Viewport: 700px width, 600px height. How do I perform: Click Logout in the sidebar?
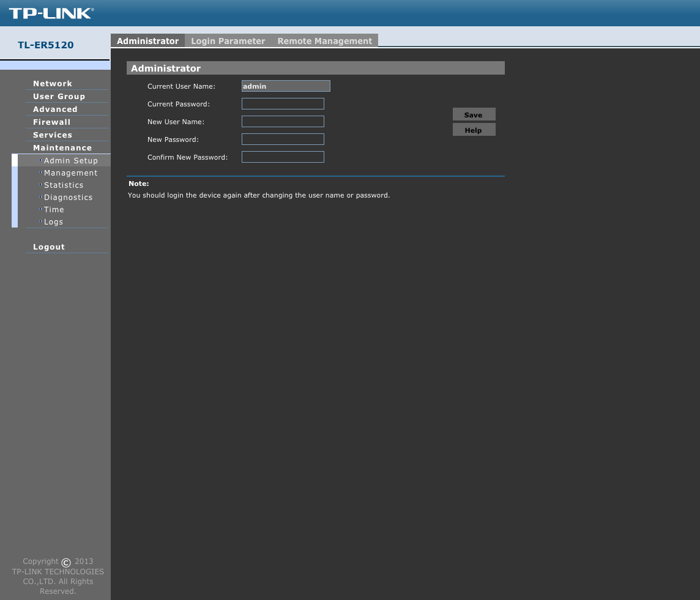tap(49, 246)
